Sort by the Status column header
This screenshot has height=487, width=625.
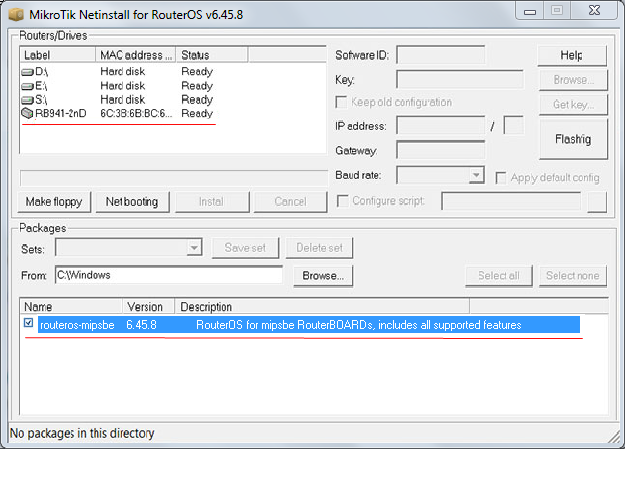212,55
